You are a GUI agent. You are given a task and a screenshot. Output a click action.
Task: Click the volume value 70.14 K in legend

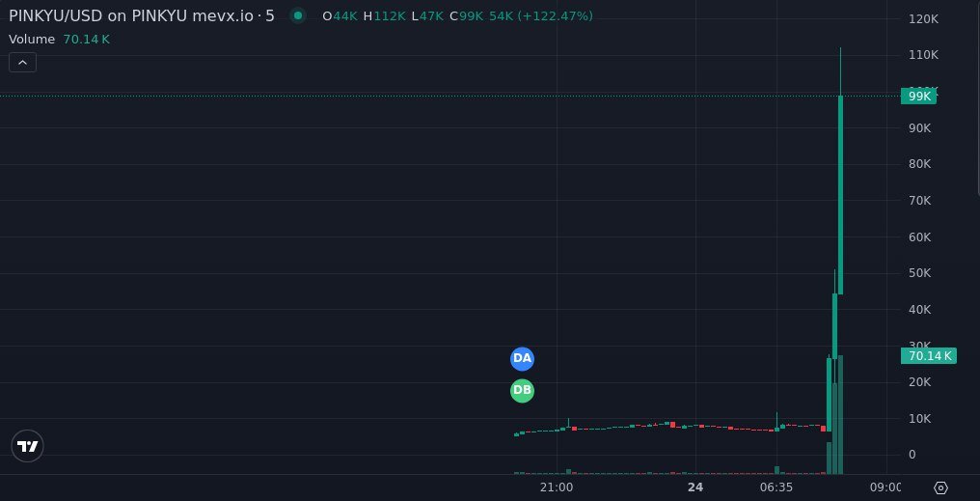click(x=86, y=40)
